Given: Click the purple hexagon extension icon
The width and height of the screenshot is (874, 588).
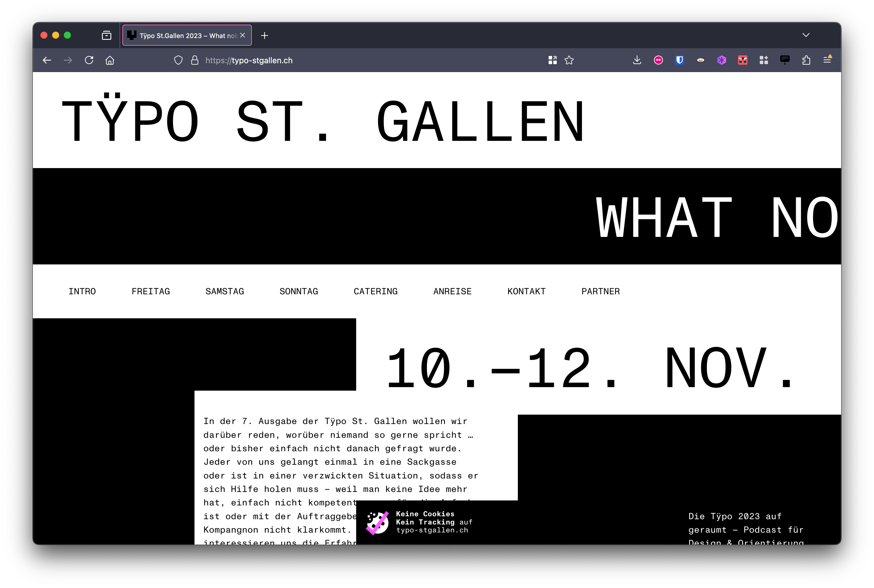Looking at the screenshot, I should [721, 60].
